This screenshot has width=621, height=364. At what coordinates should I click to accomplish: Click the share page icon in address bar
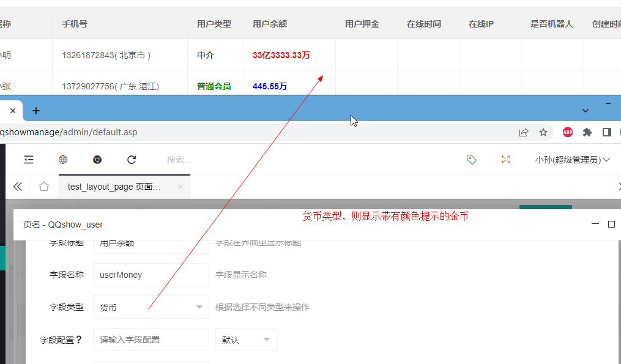tap(524, 132)
